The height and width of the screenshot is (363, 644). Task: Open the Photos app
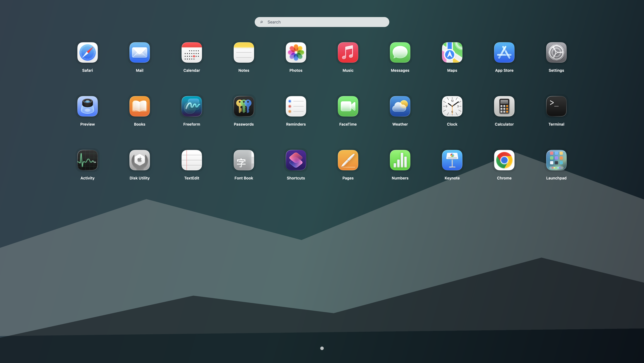(x=296, y=52)
